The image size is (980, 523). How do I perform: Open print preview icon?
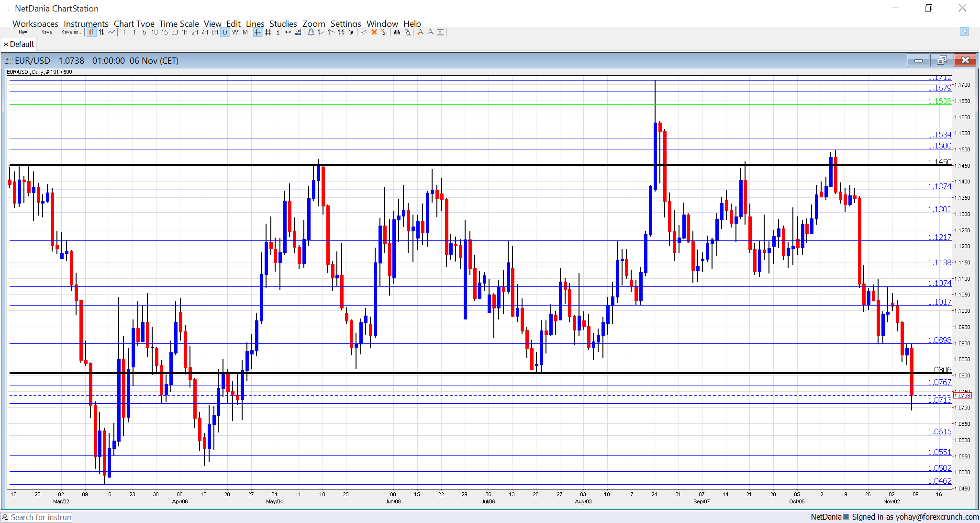point(408,32)
